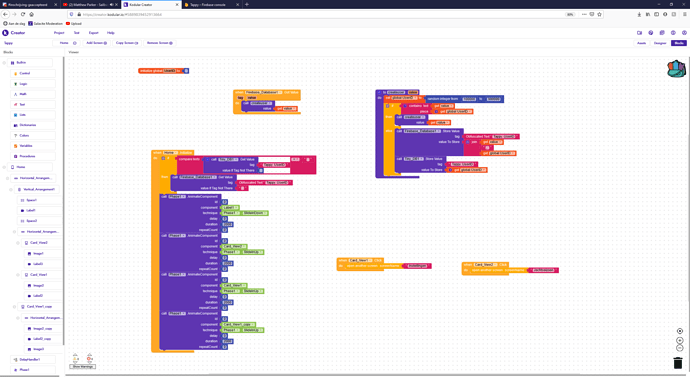The height and width of the screenshot is (377, 690).
Task: Open the Control blocks category
Action: tap(33, 73)
